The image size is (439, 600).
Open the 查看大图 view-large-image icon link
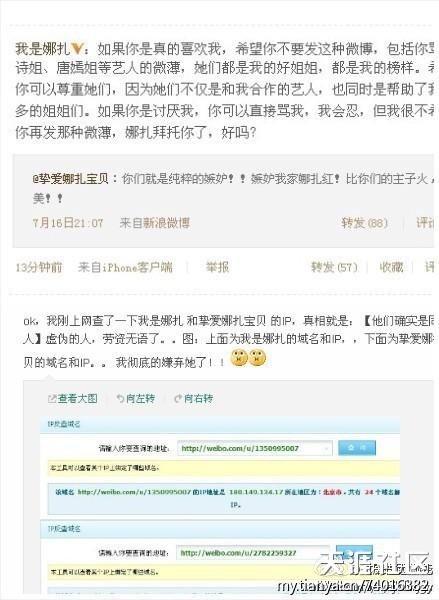tap(72, 399)
